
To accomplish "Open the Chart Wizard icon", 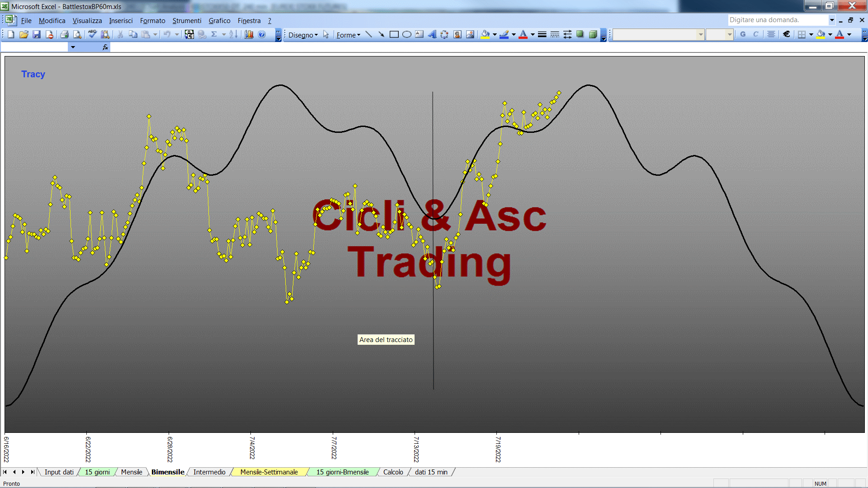I will [x=249, y=34].
